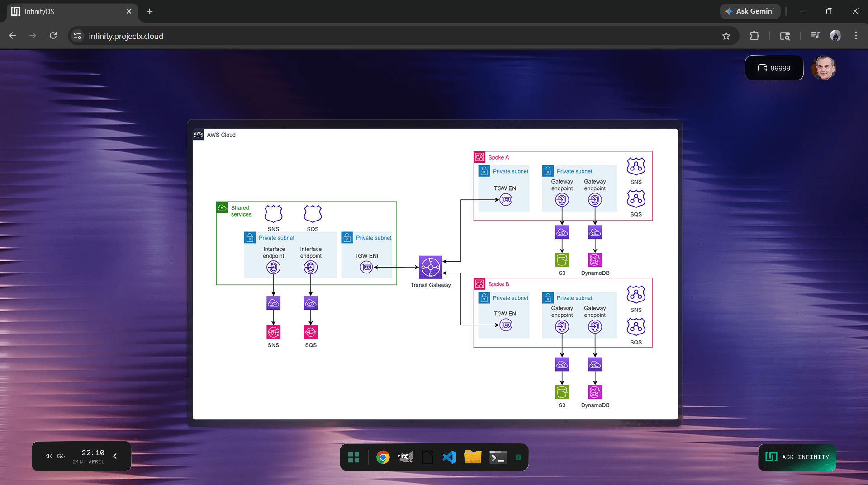Click the battery charging status icon
Screen dimensions: 868x485
(x=61, y=456)
